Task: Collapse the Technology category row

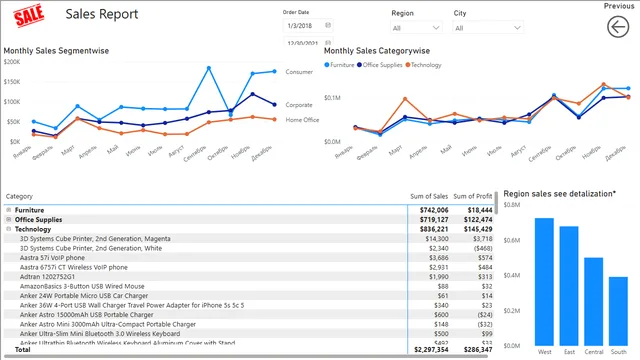Action: point(9,229)
